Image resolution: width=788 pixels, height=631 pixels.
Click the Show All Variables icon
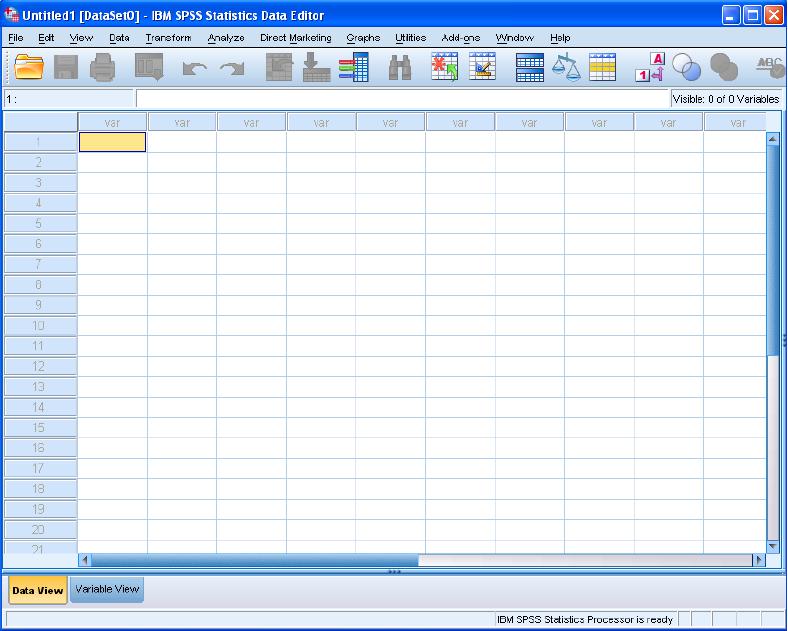[724, 67]
